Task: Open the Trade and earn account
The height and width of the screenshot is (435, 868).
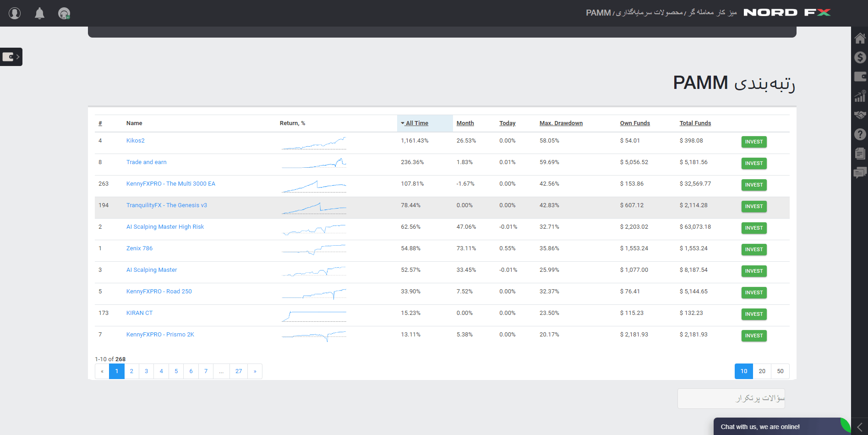Action: coord(147,162)
